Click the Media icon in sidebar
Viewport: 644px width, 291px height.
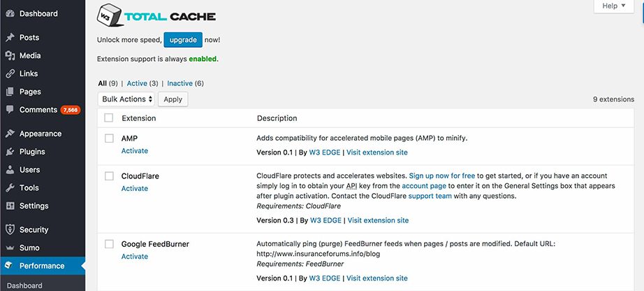point(10,55)
